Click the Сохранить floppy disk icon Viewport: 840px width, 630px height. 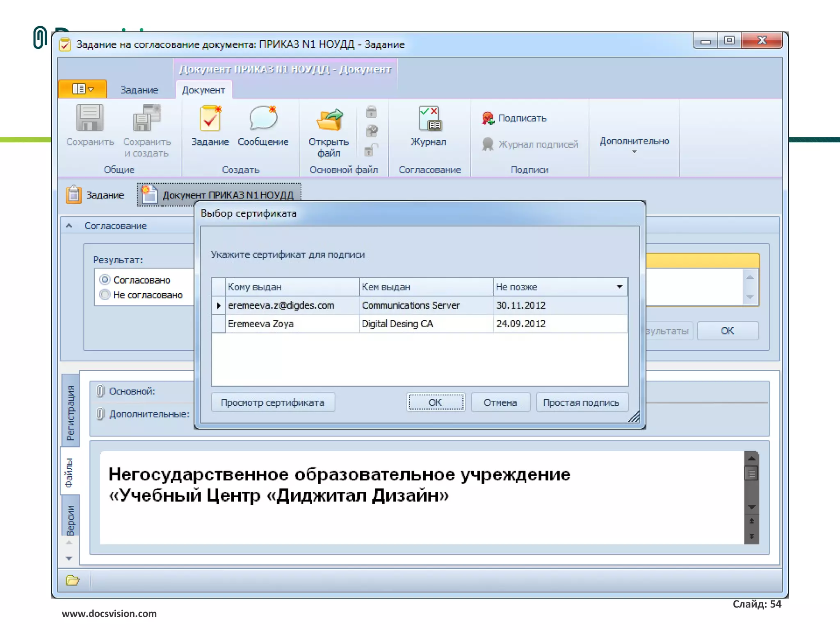(90, 118)
